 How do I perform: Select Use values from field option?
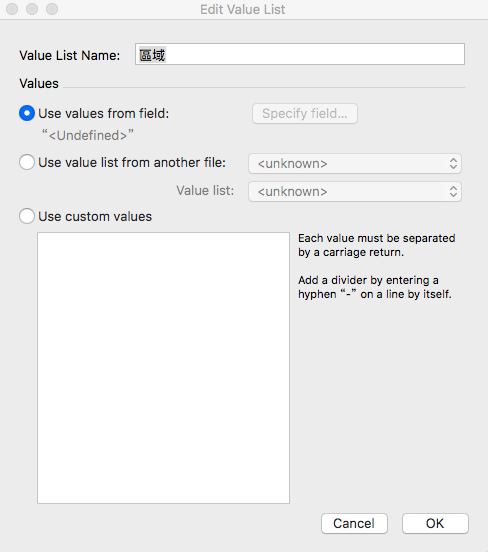pyautogui.click(x=27, y=113)
